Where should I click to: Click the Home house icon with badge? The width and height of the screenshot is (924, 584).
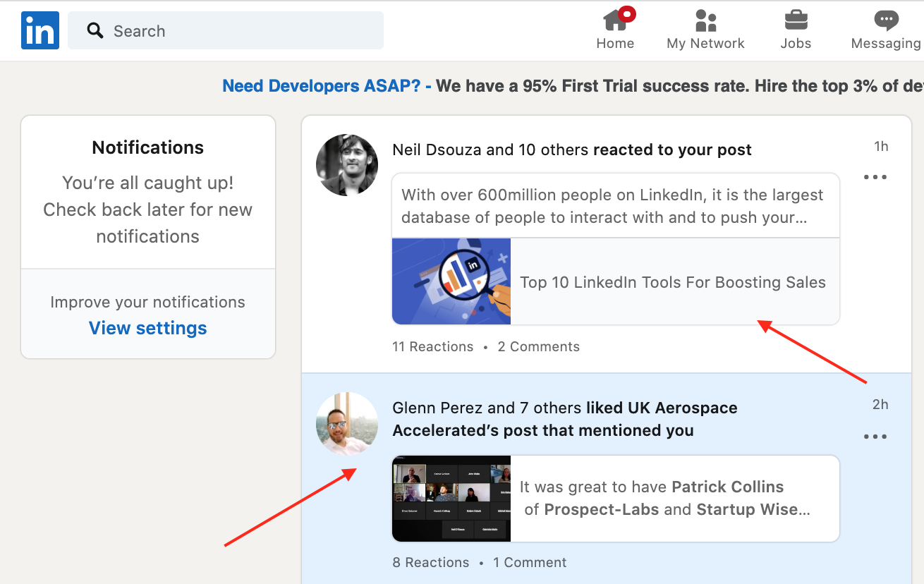618,19
